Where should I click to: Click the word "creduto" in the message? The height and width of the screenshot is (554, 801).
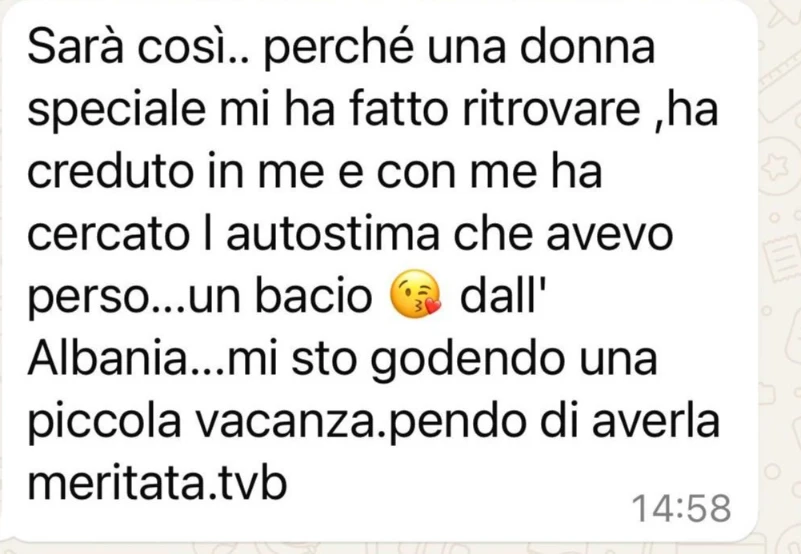(x=110, y=171)
